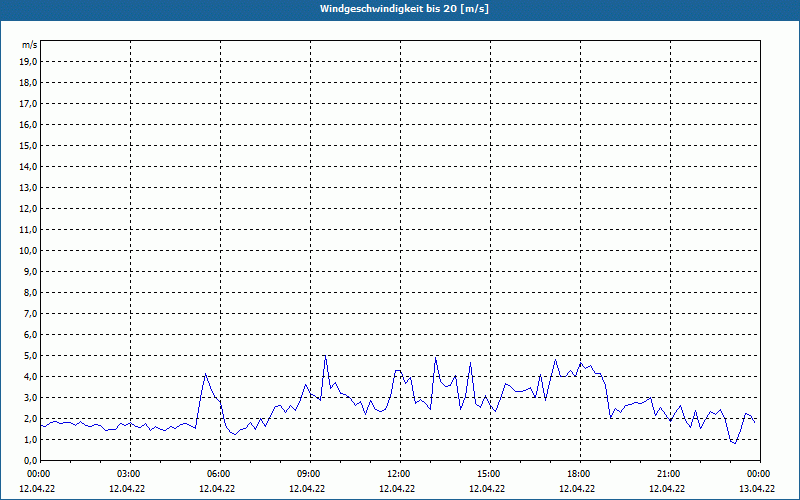Select the 21:00 time label
Viewport: 800px width, 500px height.
pyautogui.click(x=670, y=474)
